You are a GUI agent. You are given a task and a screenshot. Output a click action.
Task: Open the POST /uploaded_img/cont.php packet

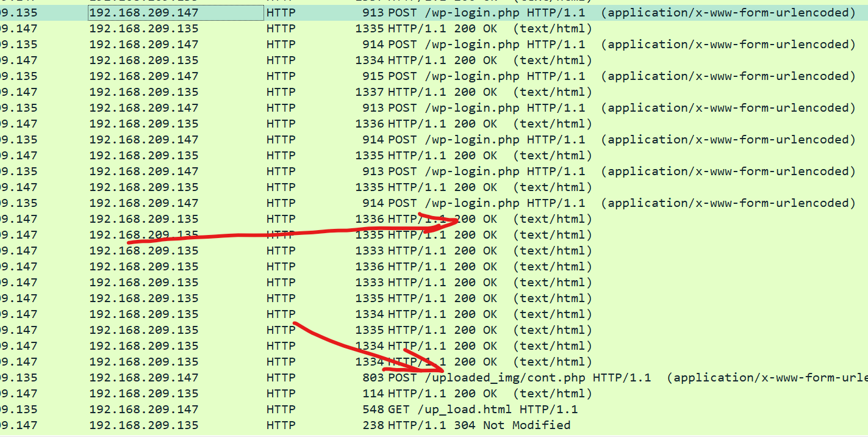pos(434,378)
